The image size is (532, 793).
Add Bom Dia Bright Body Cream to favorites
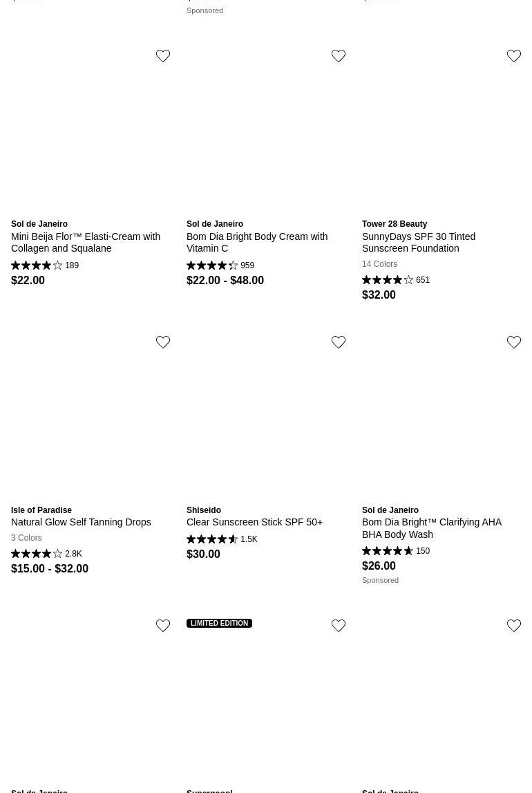339,56
